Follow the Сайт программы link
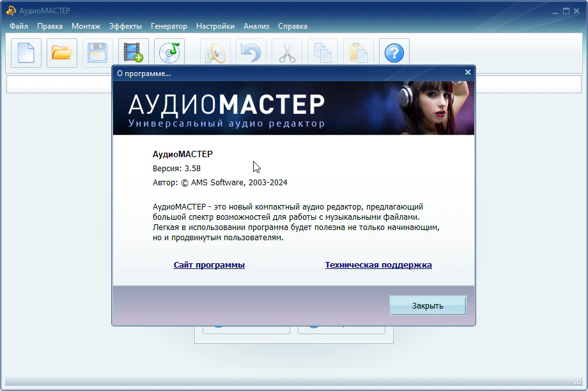Image resolution: width=588 pixels, height=391 pixels. tap(209, 265)
